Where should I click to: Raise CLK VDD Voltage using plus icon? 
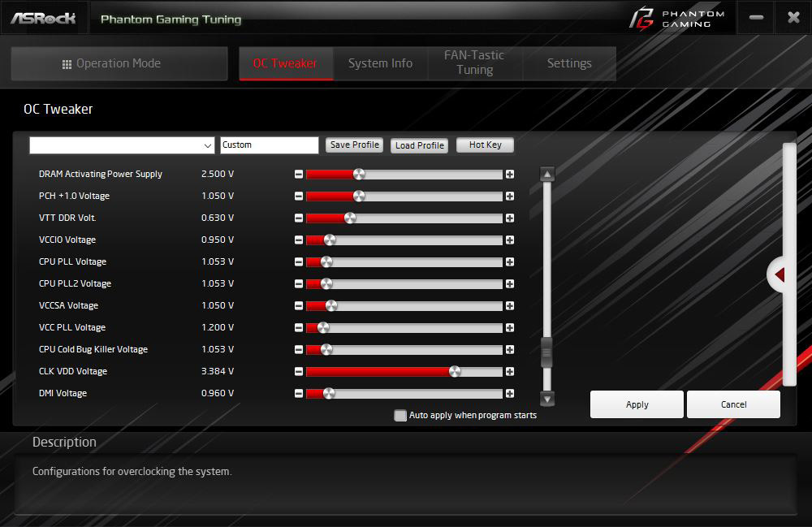tap(510, 372)
